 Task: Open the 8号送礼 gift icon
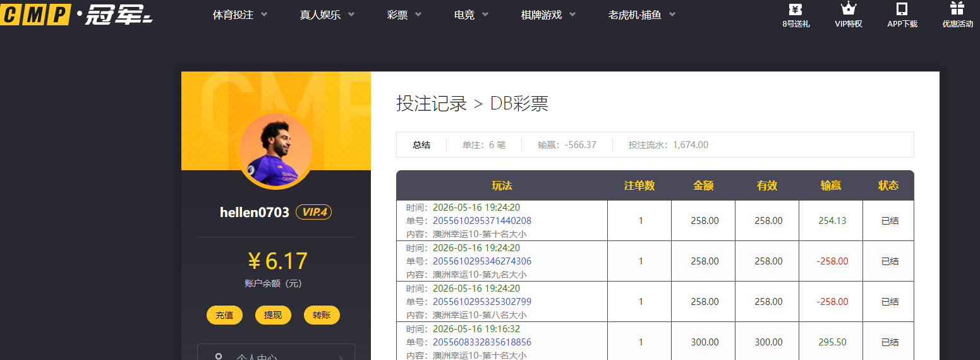[x=796, y=9]
